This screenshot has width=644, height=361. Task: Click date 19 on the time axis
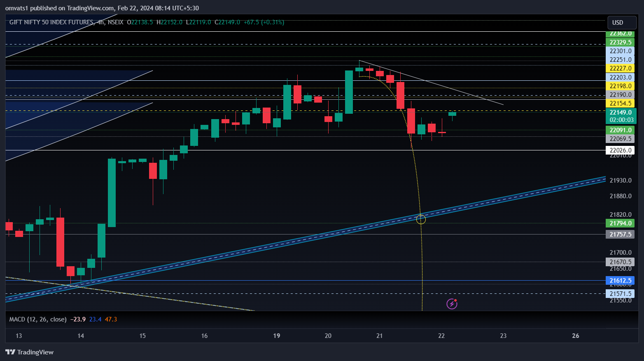[277, 336]
